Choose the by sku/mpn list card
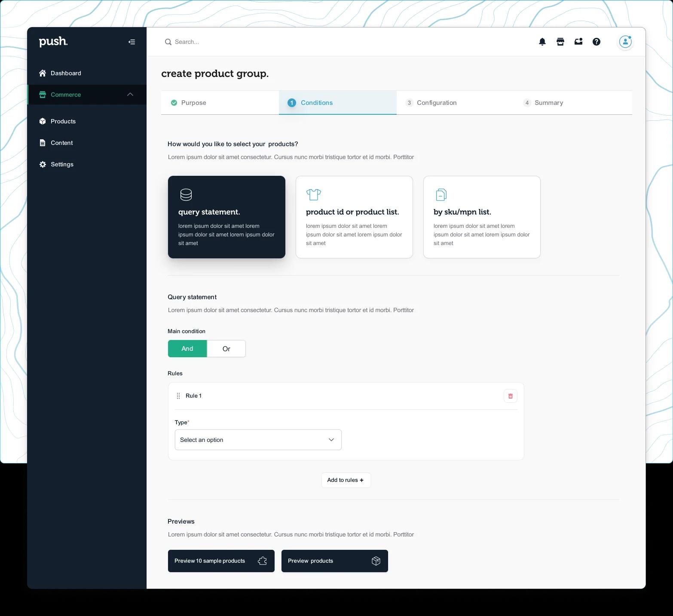673x616 pixels. (482, 217)
